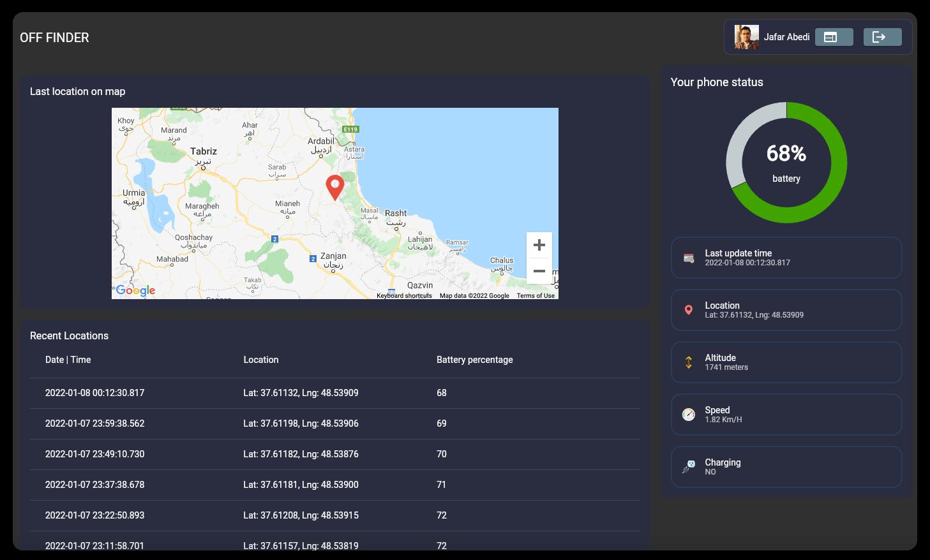Screen dimensions: 930x560
Task: Click Your phone status heading
Action: 717,82
